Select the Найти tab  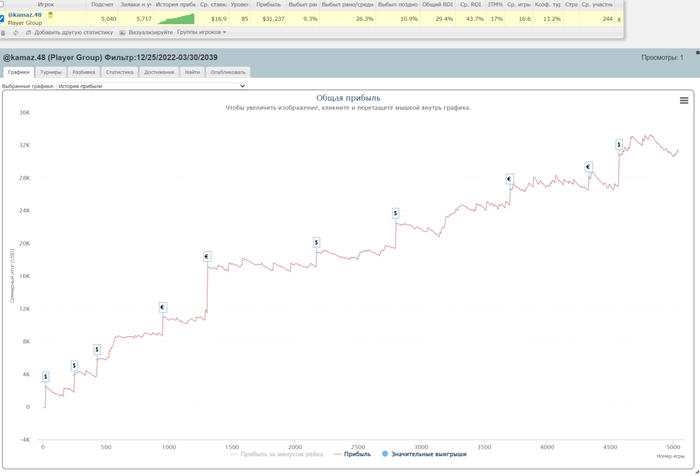(192, 72)
